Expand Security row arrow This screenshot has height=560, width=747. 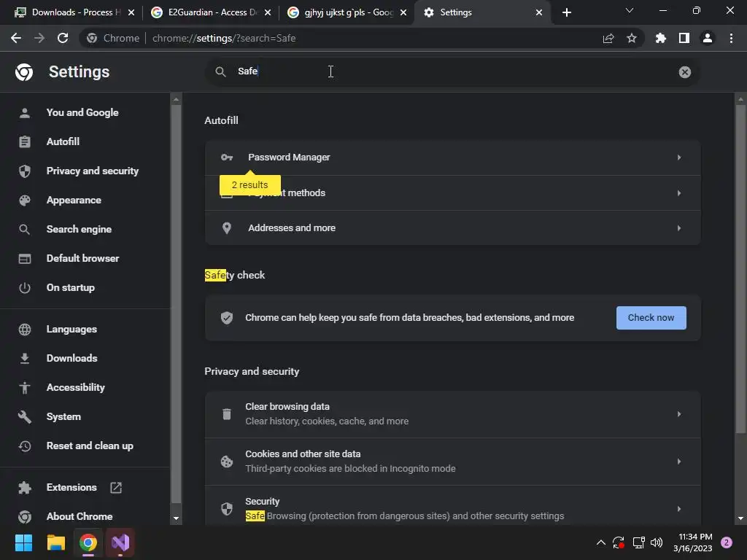point(679,508)
